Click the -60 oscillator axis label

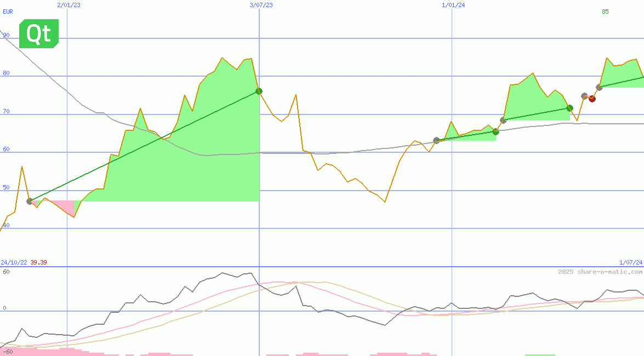pyautogui.click(x=7, y=351)
